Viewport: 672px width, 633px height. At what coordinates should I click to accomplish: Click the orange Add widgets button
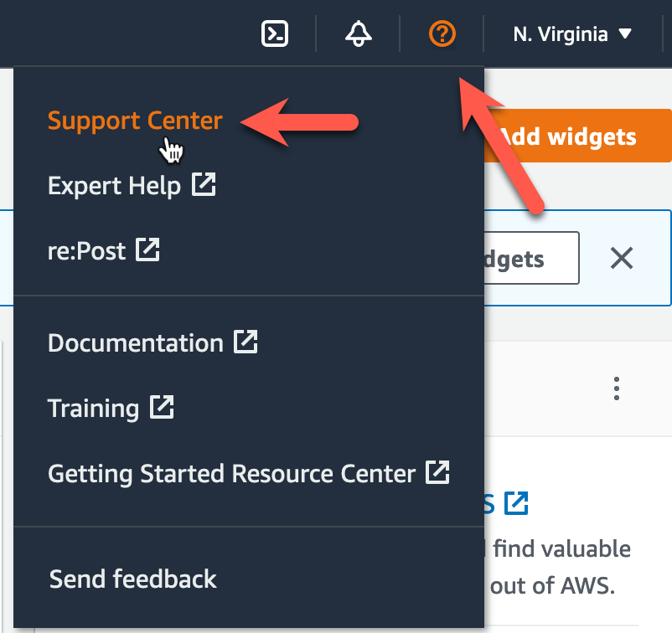click(578, 136)
